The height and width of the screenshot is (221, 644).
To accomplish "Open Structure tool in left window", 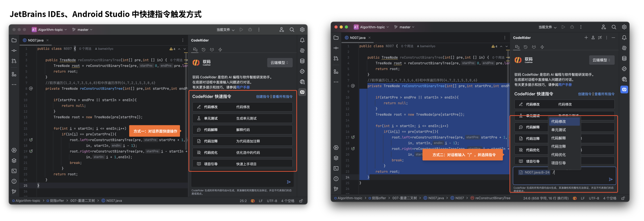I will point(14,74).
